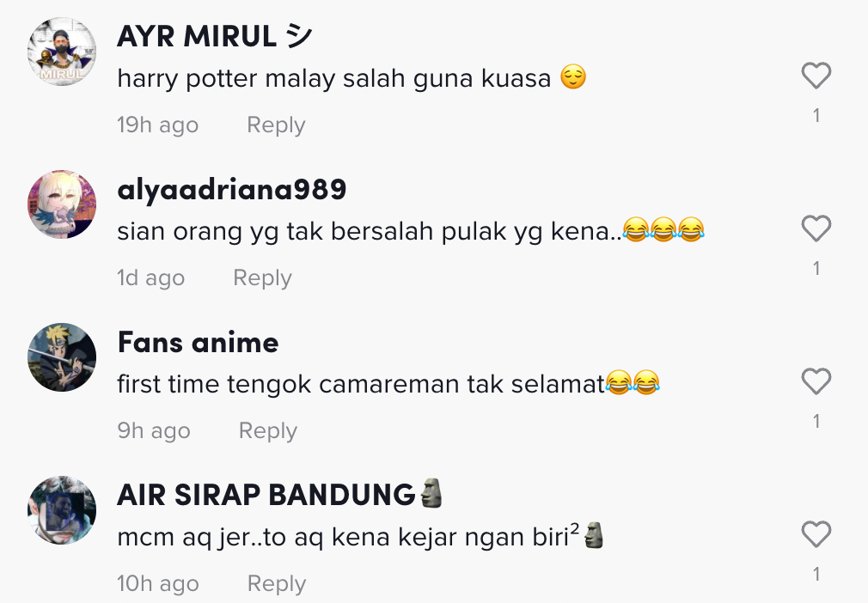Open the Fans anime username link
The width and height of the screenshot is (868, 603).
pos(199,343)
